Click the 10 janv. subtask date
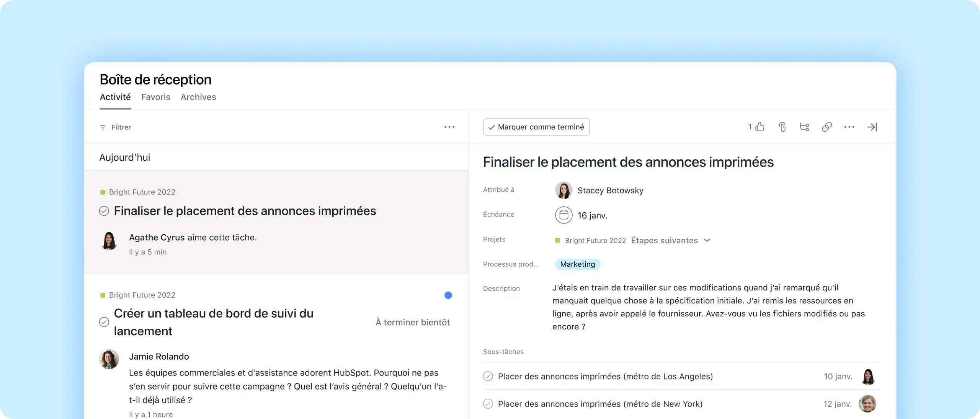Image resolution: width=980 pixels, height=419 pixels. [838, 377]
